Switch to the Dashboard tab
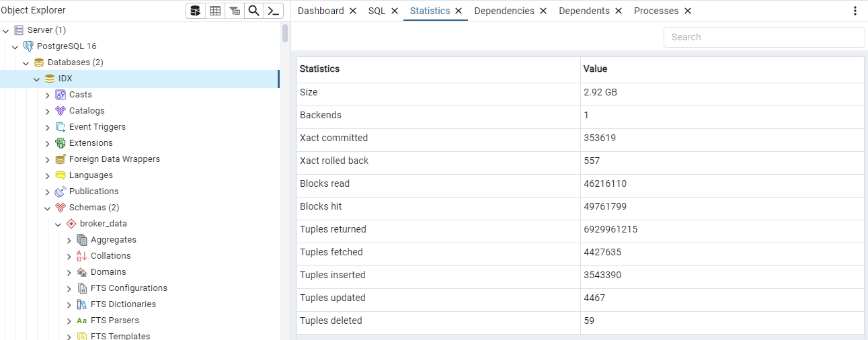This screenshot has height=340, width=868. (x=321, y=11)
